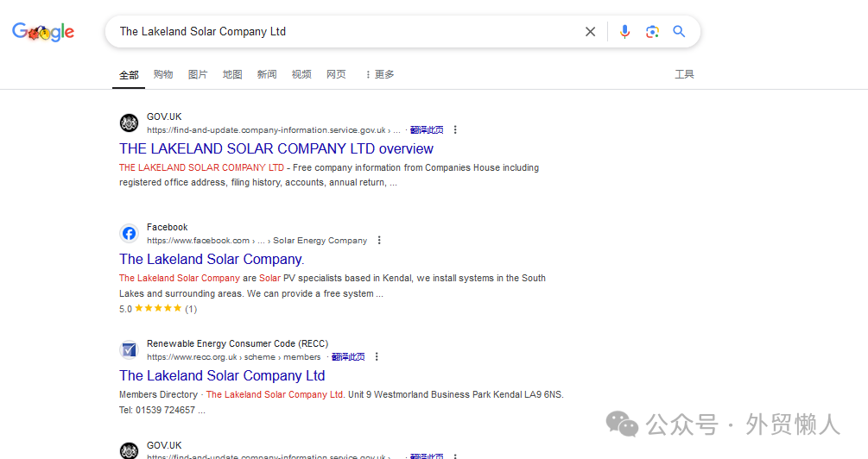
Task: Click 翻译此页 on first GOV.UK result
Action: point(427,130)
